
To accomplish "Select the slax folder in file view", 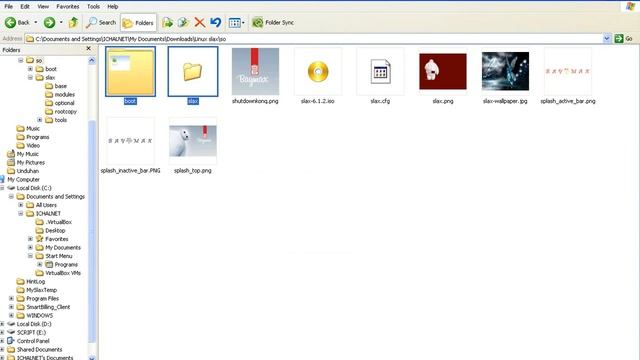I will [193, 71].
